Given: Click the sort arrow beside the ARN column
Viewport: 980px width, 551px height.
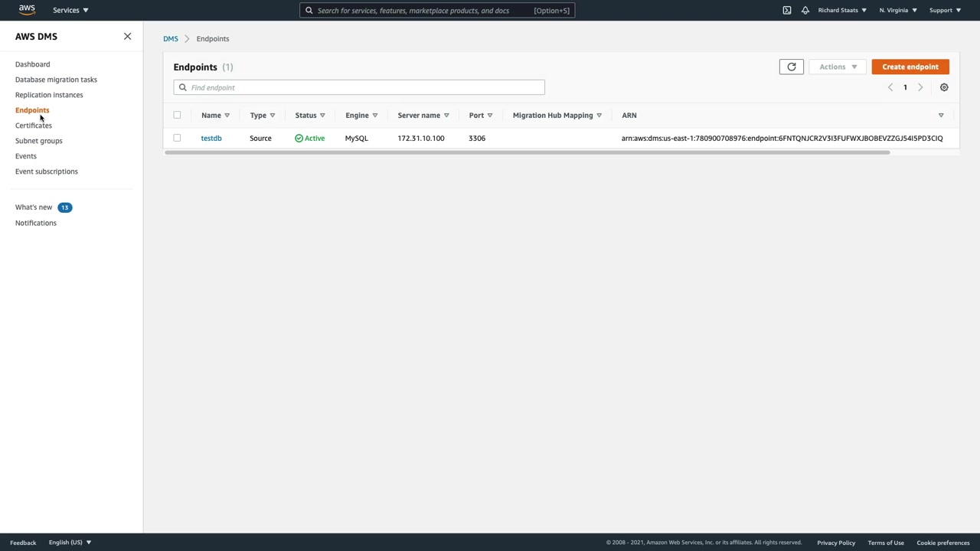Looking at the screenshot, I should 941,115.
